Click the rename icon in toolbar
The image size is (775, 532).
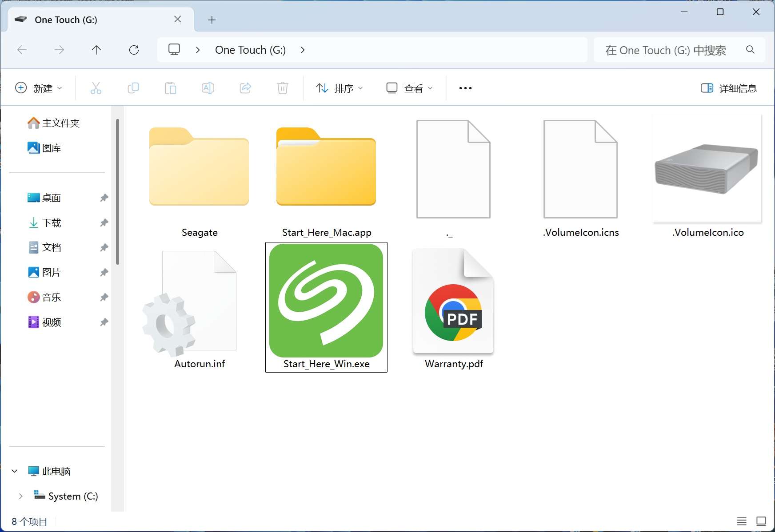point(208,88)
